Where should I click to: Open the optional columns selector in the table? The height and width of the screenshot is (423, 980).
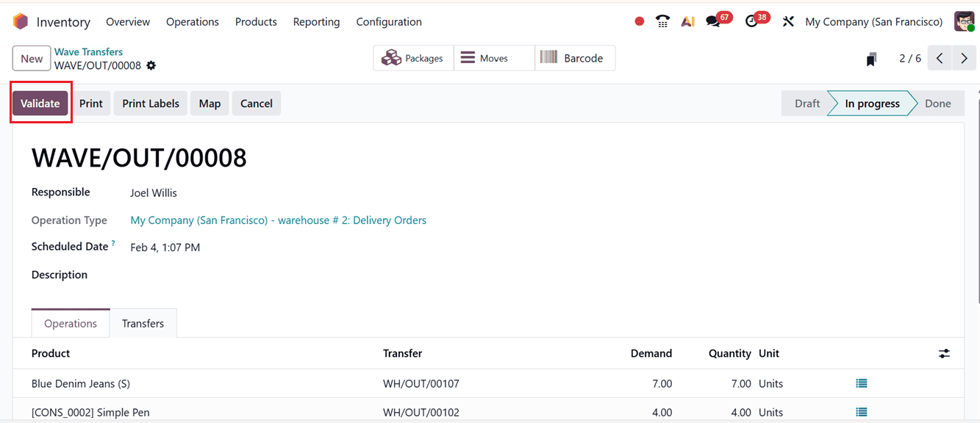coord(944,353)
